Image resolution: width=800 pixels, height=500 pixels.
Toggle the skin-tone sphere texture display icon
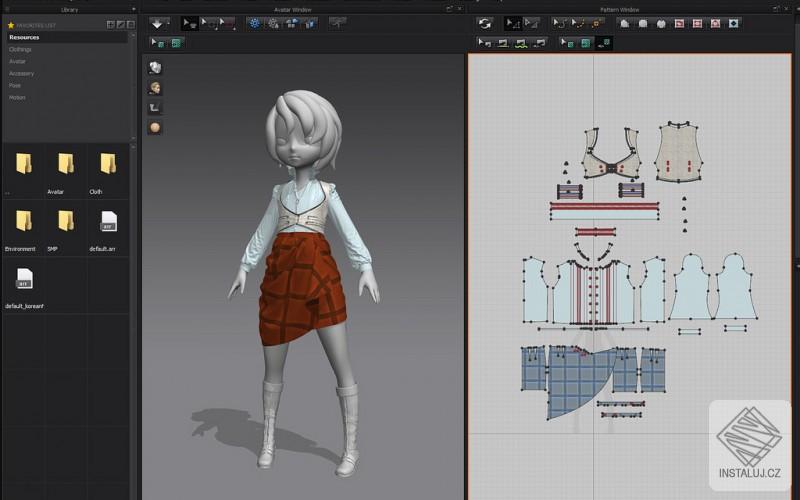155,128
